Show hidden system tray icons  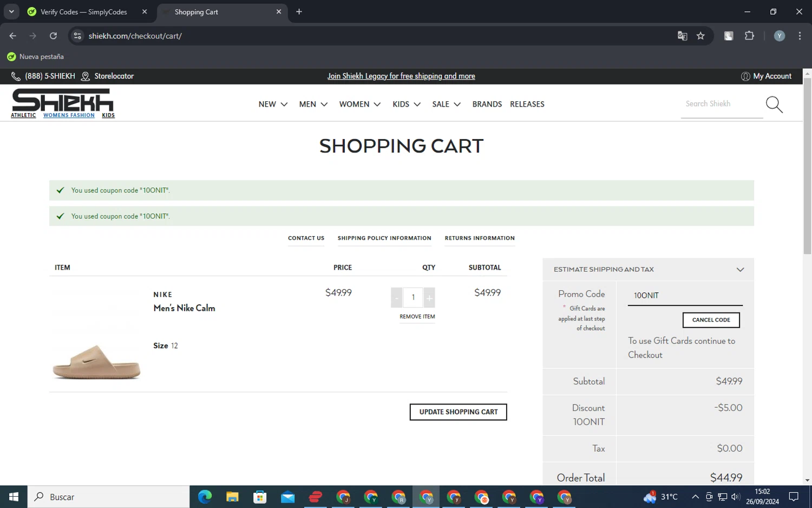(695, 497)
